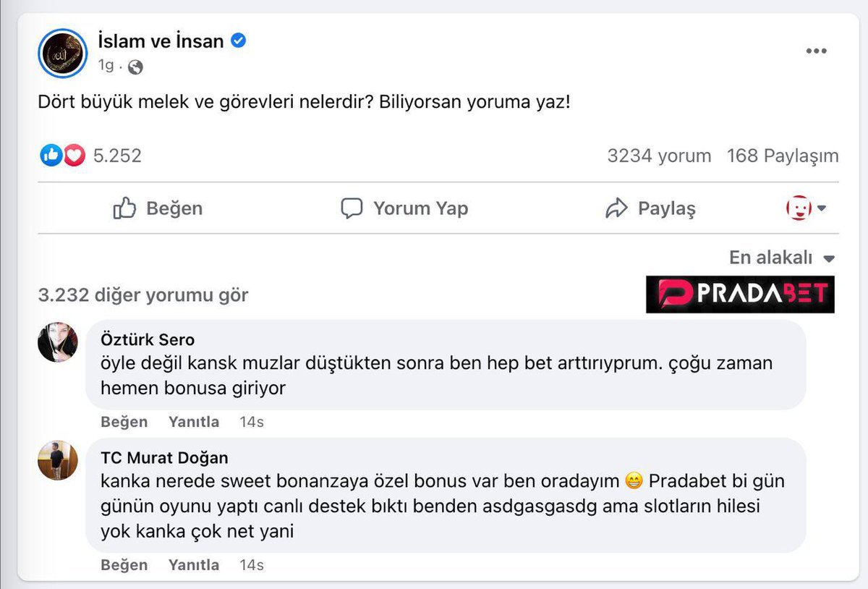
Task: Click the globe public audience icon
Action: (x=135, y=67)
